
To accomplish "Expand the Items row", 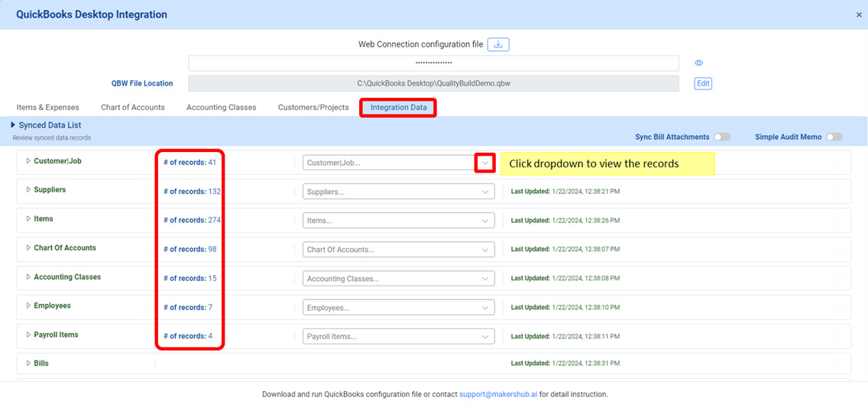I will pyautogui.click(x=29, y=219).
